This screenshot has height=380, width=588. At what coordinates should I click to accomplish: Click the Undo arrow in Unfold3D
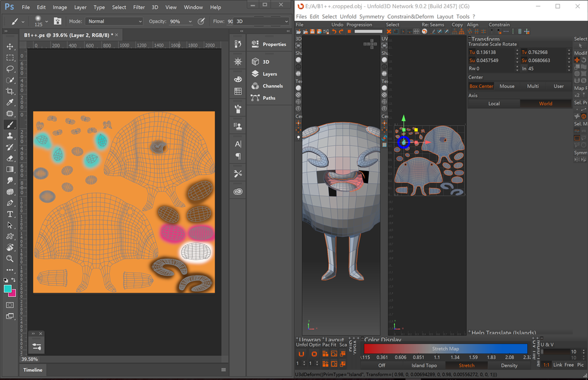pyautogui.click(x=334, y=32)
